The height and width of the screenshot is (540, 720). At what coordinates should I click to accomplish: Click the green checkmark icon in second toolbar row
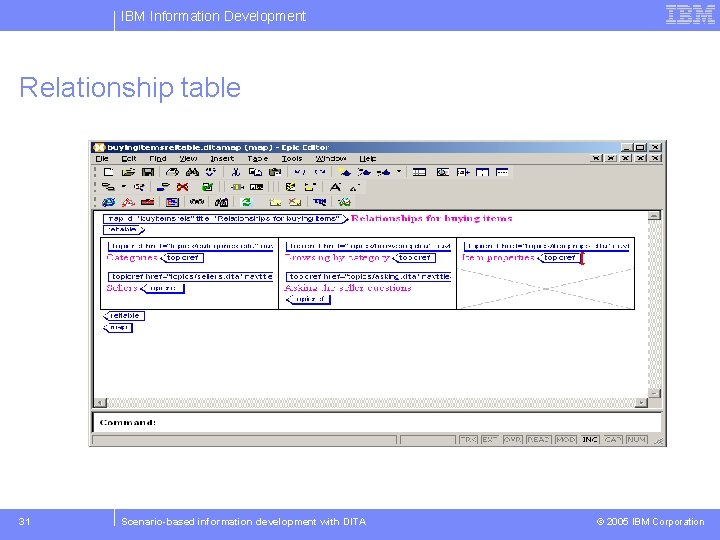point(207,187)
